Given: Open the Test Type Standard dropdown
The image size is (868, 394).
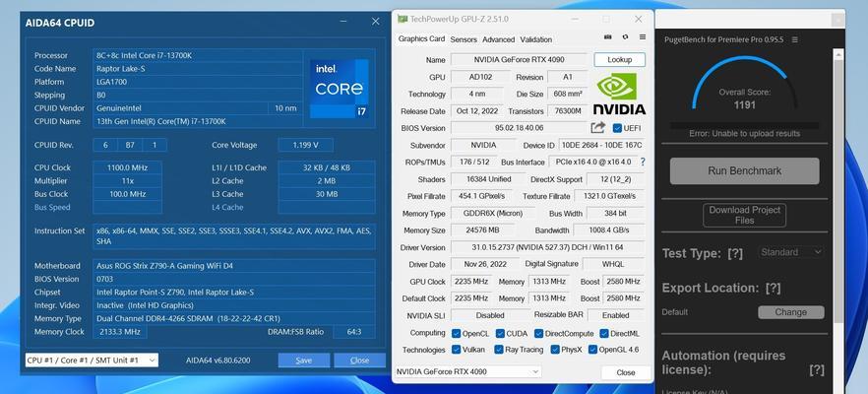Looking at the screenshot, I should point(790,252).
